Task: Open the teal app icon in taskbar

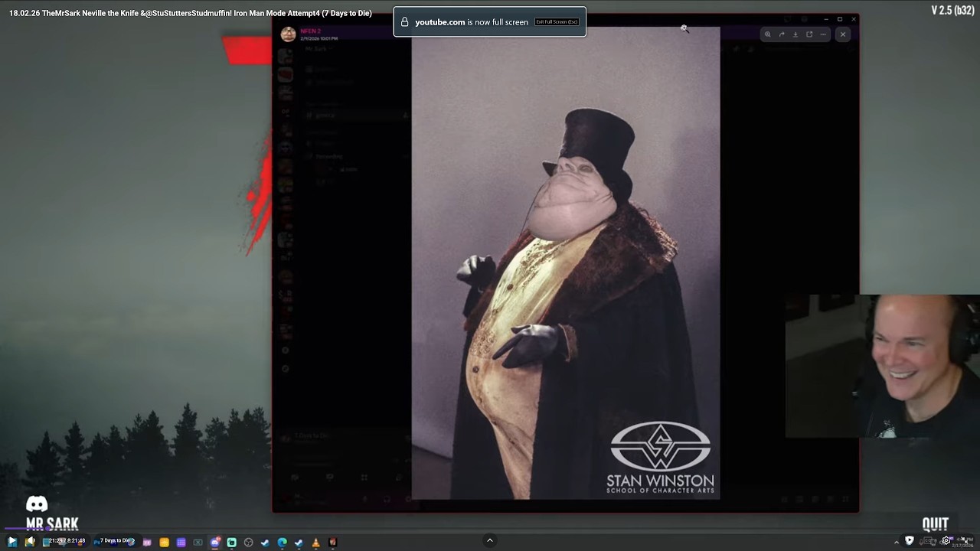Action: pyautogui.click(x=231, y=542)
